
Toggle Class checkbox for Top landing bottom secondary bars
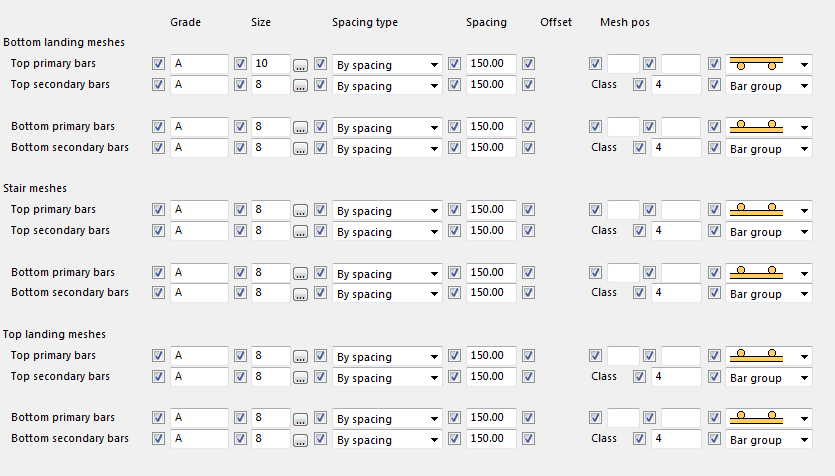[640, 439]
